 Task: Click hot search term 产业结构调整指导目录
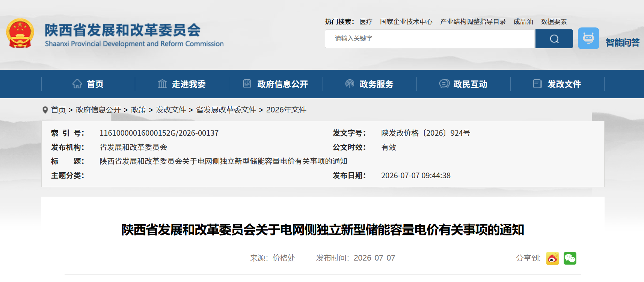click(x=473, y=22)
